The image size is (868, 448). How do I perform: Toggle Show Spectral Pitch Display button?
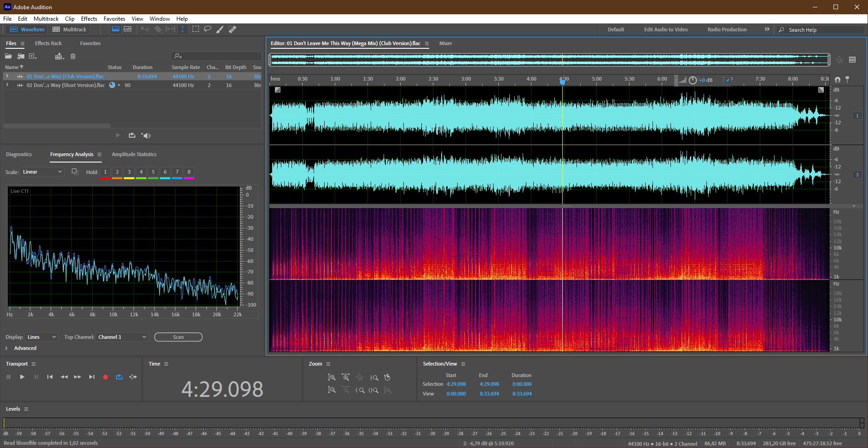pos(128,29)
